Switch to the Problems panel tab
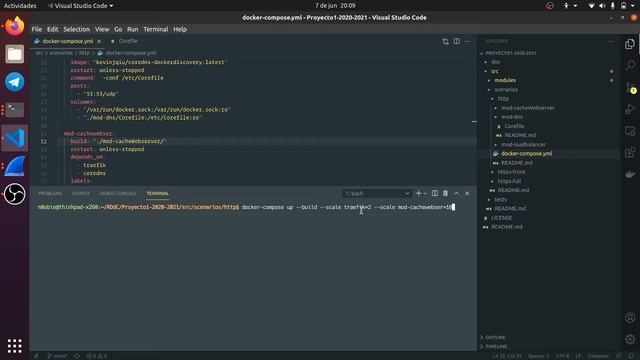 50,193
